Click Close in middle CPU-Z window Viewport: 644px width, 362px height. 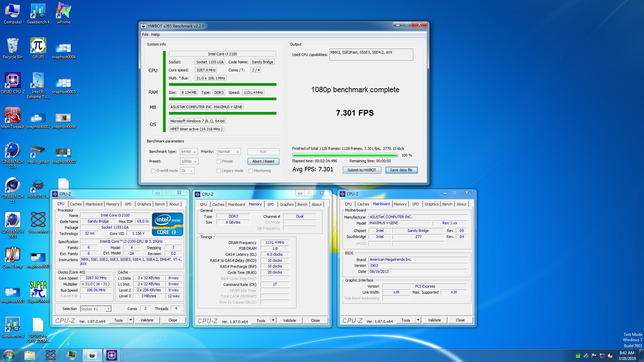coord(315,320)
